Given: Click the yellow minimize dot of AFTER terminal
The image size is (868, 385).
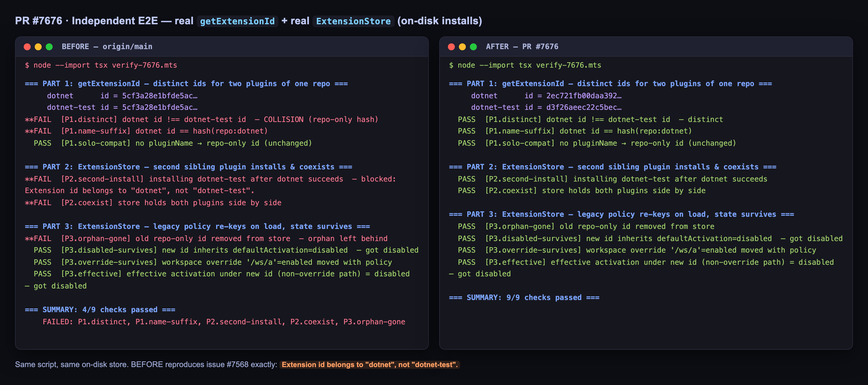Looking at the screenshot, I should (x=462, y=47).
